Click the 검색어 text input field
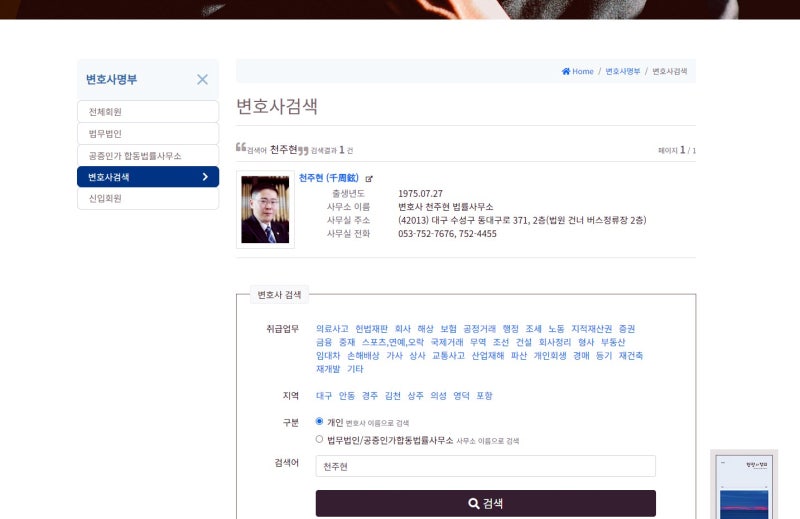Screen dimensions: 800x519 point(486,466)
